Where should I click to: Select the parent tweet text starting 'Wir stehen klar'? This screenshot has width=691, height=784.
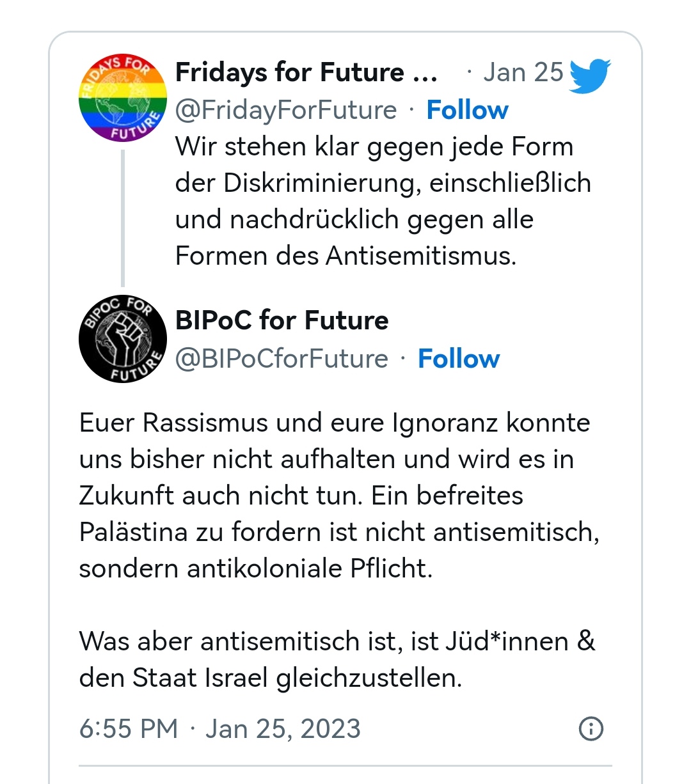pos(383,201)
